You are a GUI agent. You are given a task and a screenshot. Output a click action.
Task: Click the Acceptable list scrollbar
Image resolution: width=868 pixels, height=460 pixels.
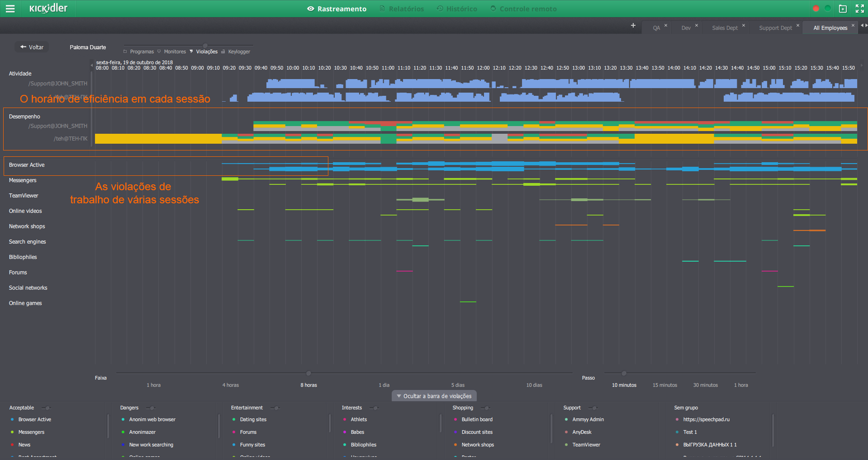108,426
